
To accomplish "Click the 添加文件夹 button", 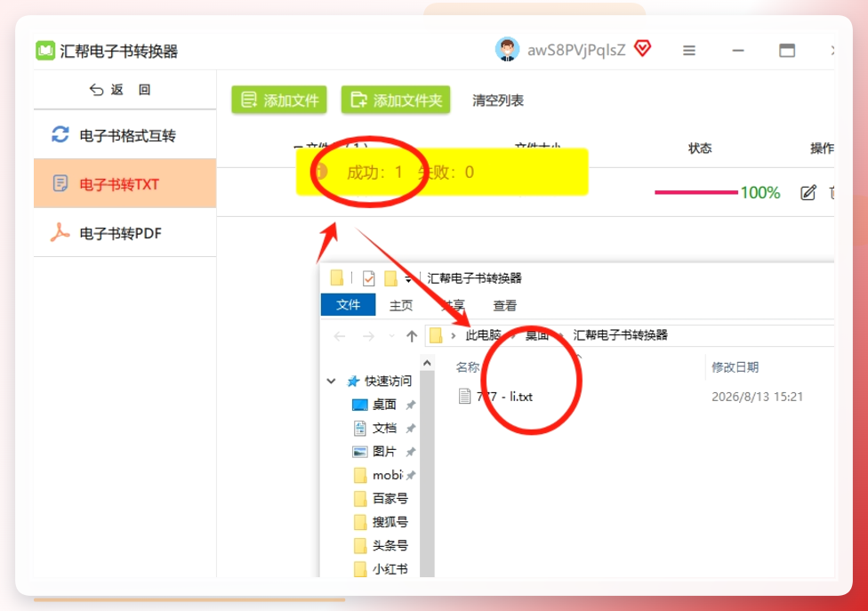I will click(395, 100).
